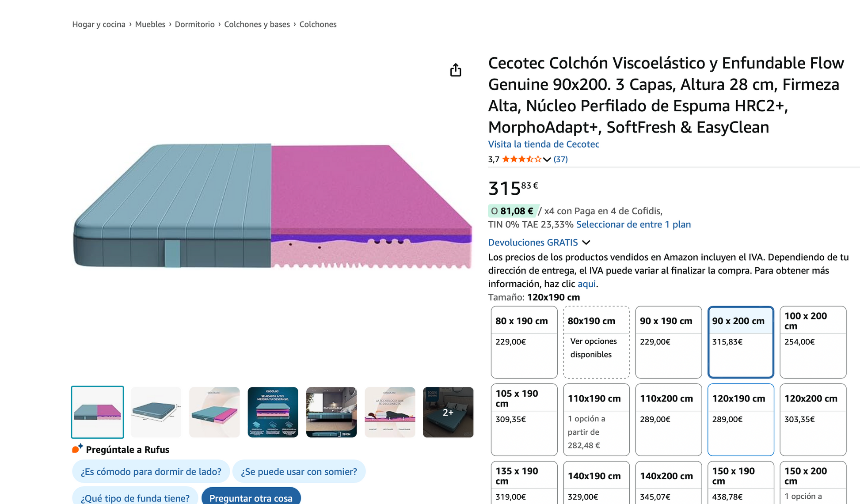This screenshot has width=860, height=504.
Task: Choose the 120x200 cm size option
Action: [813, 419]
